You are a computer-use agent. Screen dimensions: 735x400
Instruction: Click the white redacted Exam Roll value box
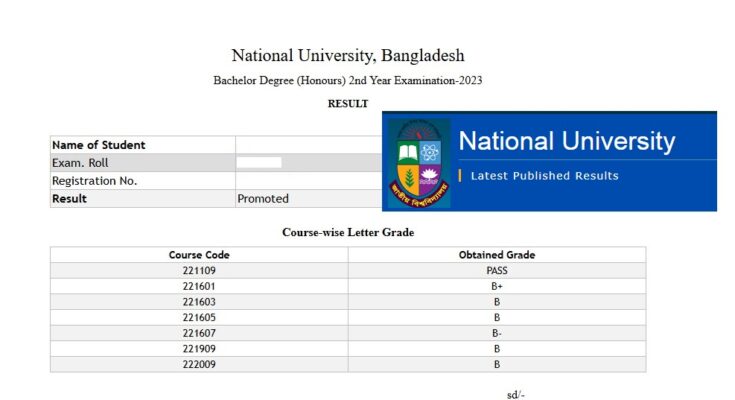pyautogui.click(x=259, y=162)
